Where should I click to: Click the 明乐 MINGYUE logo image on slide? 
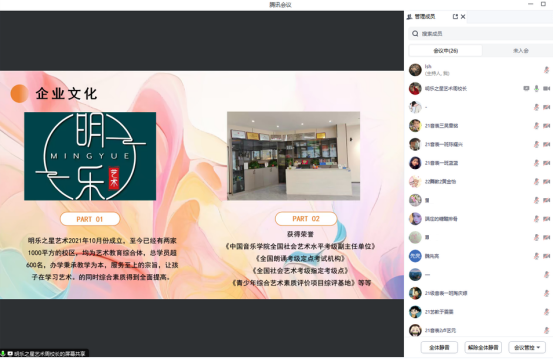click(x=90, y=156)
